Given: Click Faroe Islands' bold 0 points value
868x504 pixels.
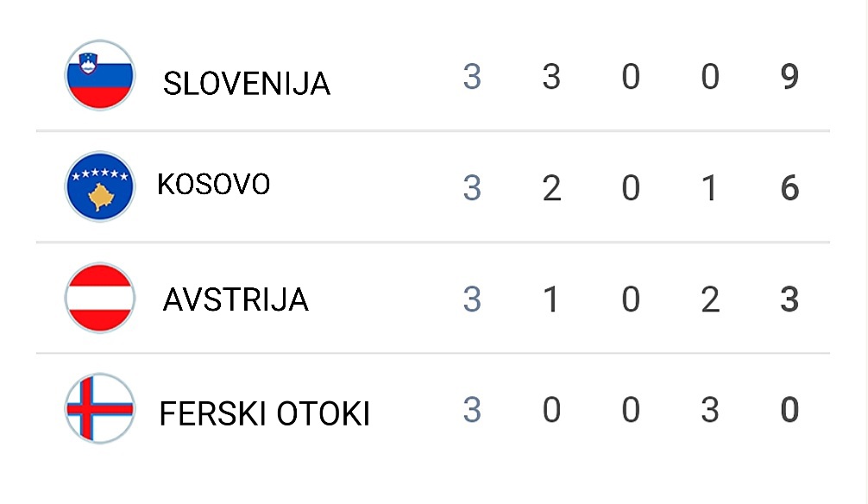Looking at the screenshot, I should tap(789, 410).
